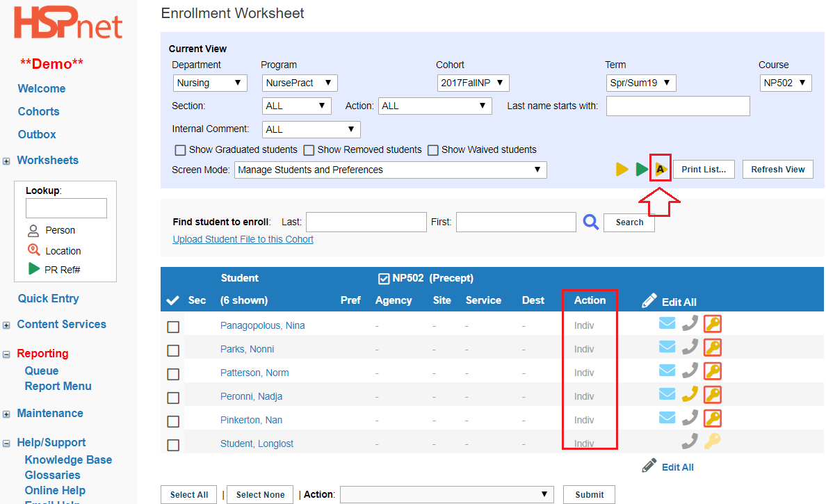
Task: Enable Show Waived students checkbox
Action: 433,150
